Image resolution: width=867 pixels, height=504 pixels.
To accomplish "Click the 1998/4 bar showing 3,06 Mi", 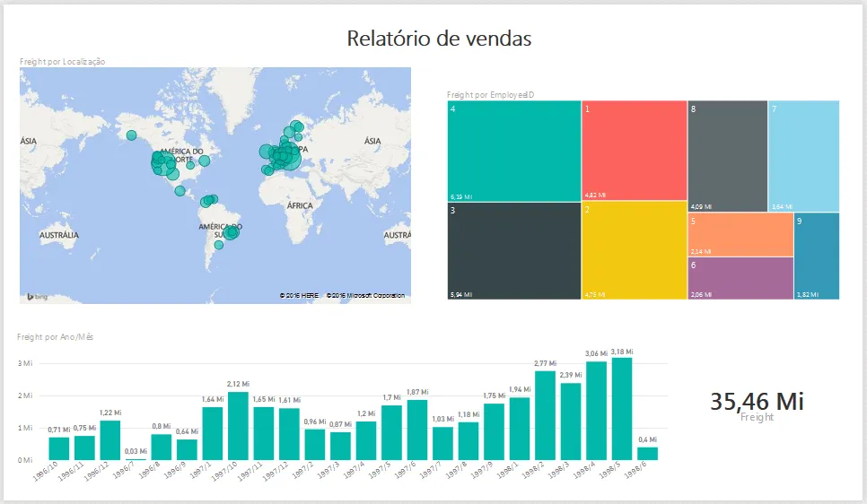I will pos(597,411).
